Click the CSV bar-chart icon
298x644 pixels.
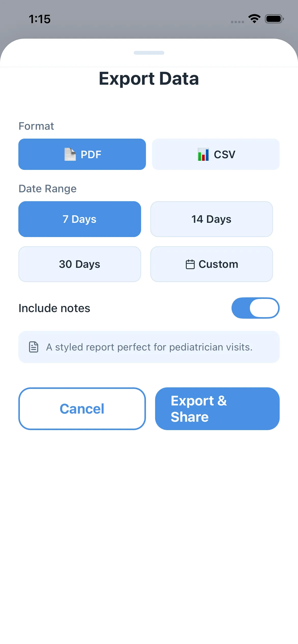203,154
